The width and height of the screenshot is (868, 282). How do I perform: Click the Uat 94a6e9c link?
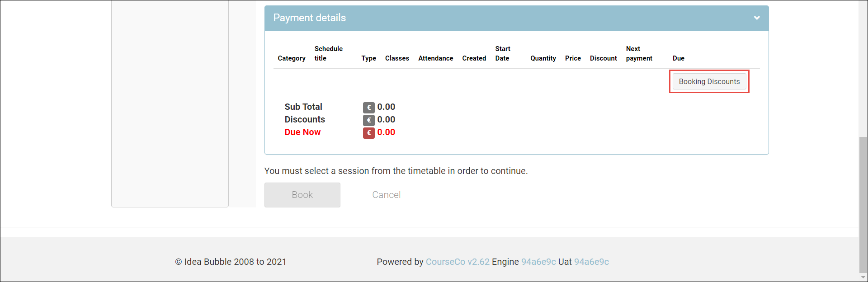click(591, 262)
